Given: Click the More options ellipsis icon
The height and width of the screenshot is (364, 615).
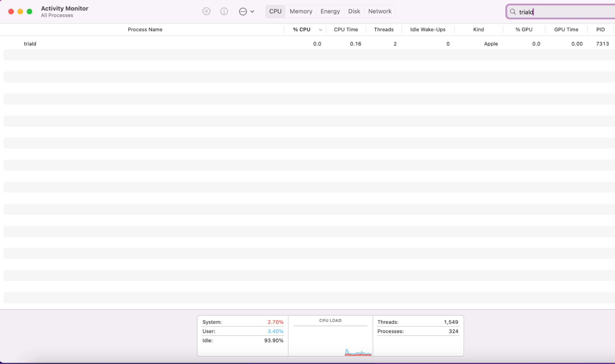Looking at the screenshot, I should pyautogui.click(x=243, y=11).
